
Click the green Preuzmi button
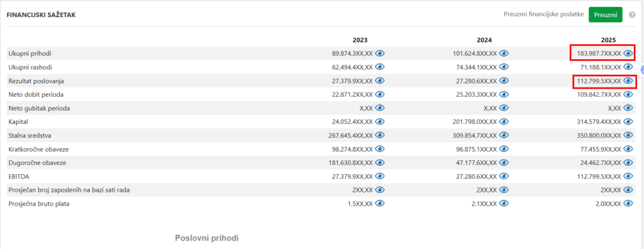[606, 15]
